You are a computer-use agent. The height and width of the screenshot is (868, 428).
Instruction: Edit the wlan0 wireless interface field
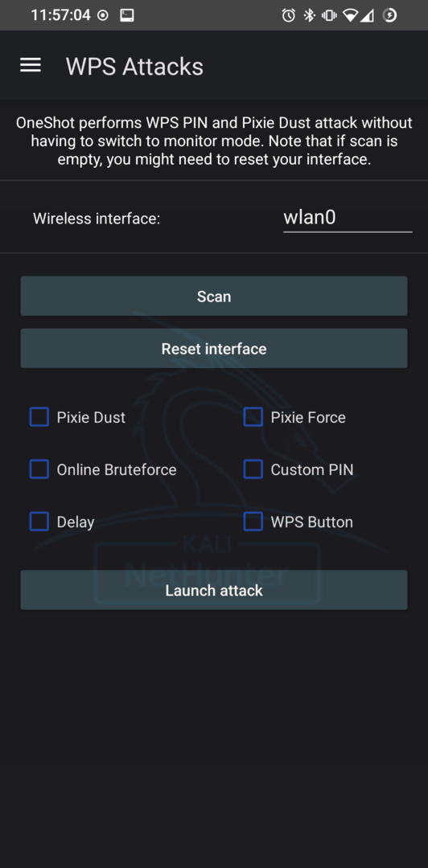pyautogui.click(x=348, y=218)
